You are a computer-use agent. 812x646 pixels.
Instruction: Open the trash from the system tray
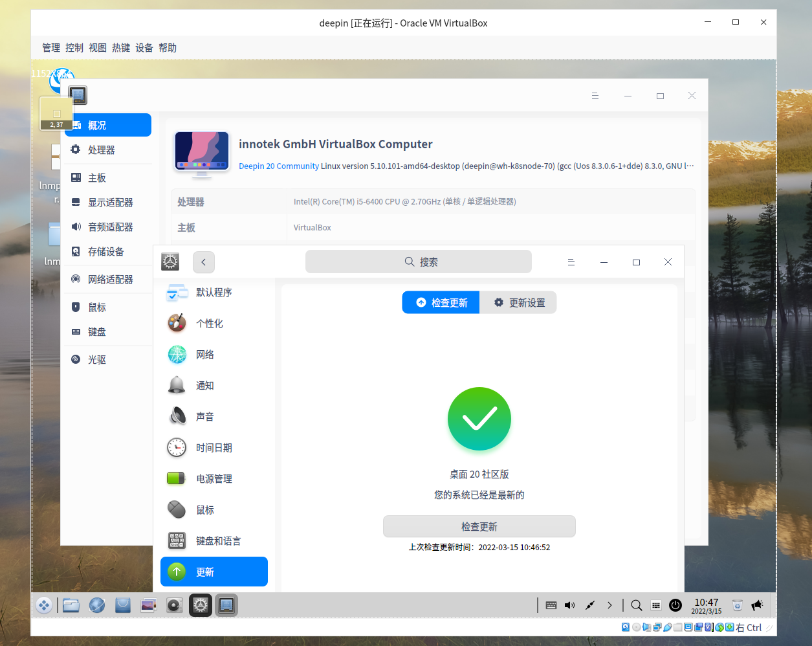[x=737, y=605]
